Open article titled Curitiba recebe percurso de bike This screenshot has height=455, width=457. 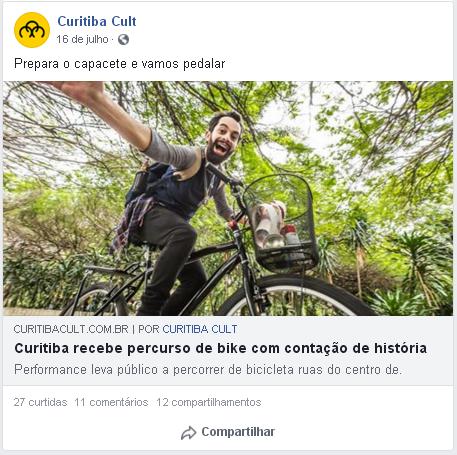[x=220, y=348]
